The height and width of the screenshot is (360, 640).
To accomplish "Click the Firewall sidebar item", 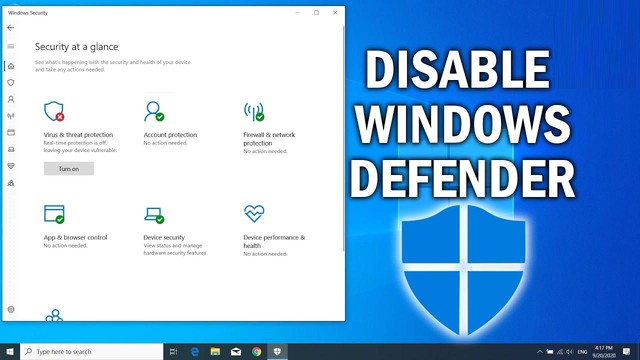I will coord(11,116).
